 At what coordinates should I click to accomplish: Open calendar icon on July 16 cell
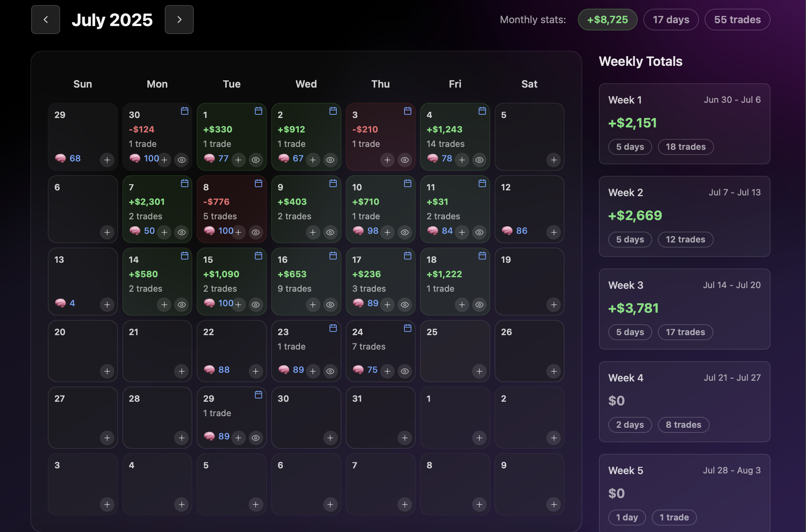click(x=333, y=256)
